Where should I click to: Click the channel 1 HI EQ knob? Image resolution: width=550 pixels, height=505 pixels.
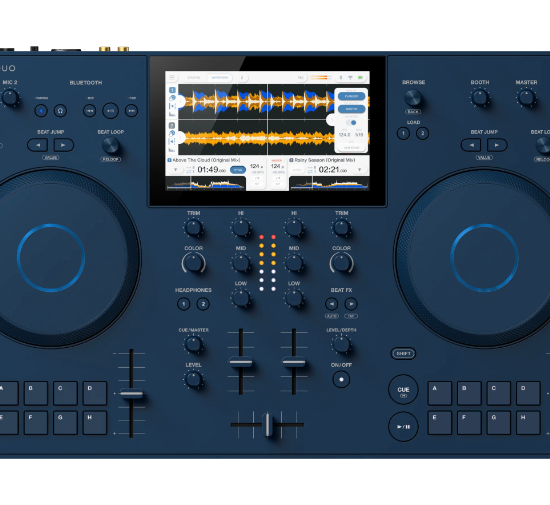[241, 228]
